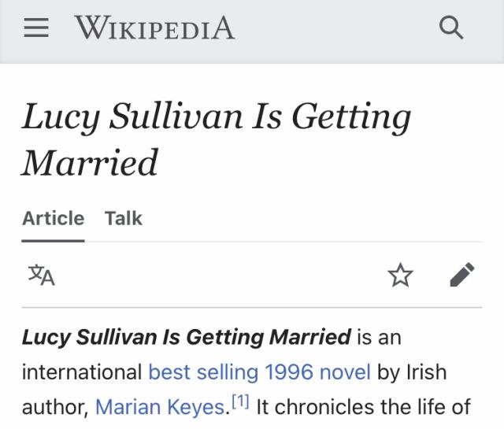The image size is (504, 429).
Task: Click the bold italic title in intro
Action: (186, 338)
